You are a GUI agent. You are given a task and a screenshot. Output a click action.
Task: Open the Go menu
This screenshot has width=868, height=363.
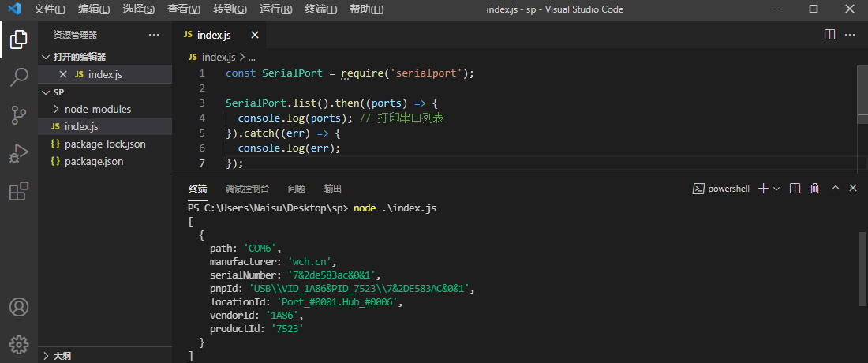click(x=230, y=9)
